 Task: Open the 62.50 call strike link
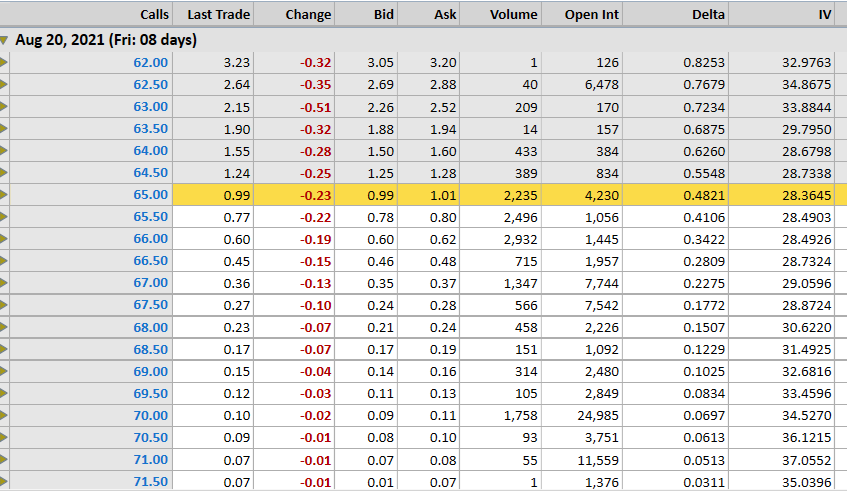(x=151, y=85)
